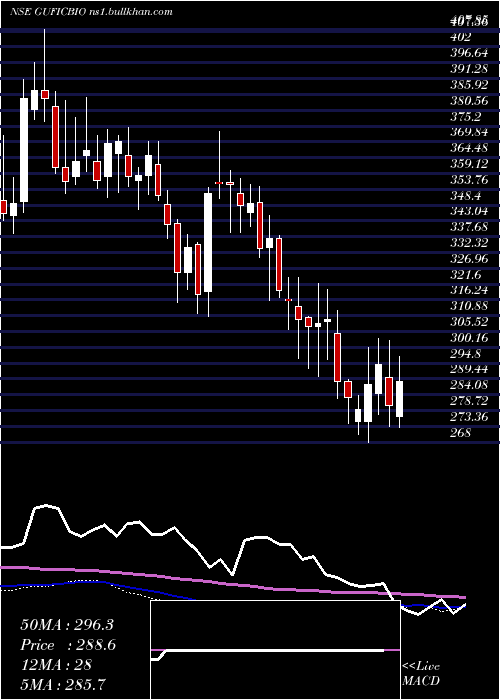Viewport: 500px width, 700px height.
Task: Click inside the MACD inset box
Action: [x=275, y=650]
